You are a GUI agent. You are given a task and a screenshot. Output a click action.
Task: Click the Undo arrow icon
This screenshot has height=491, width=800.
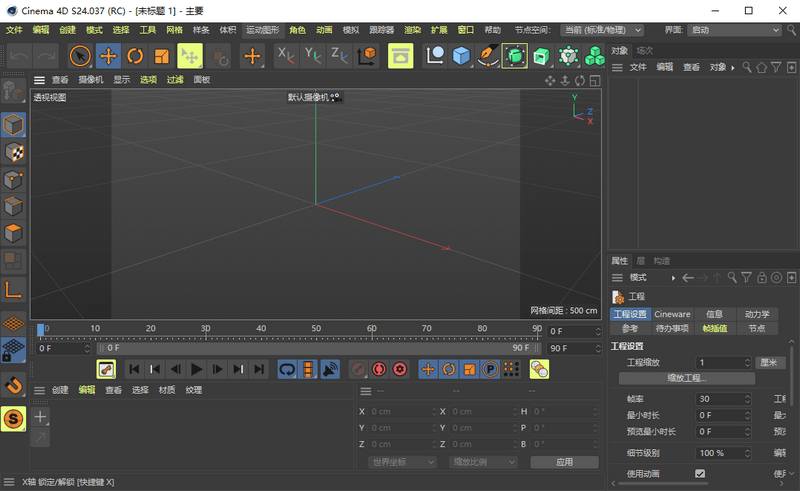[19, 56]
